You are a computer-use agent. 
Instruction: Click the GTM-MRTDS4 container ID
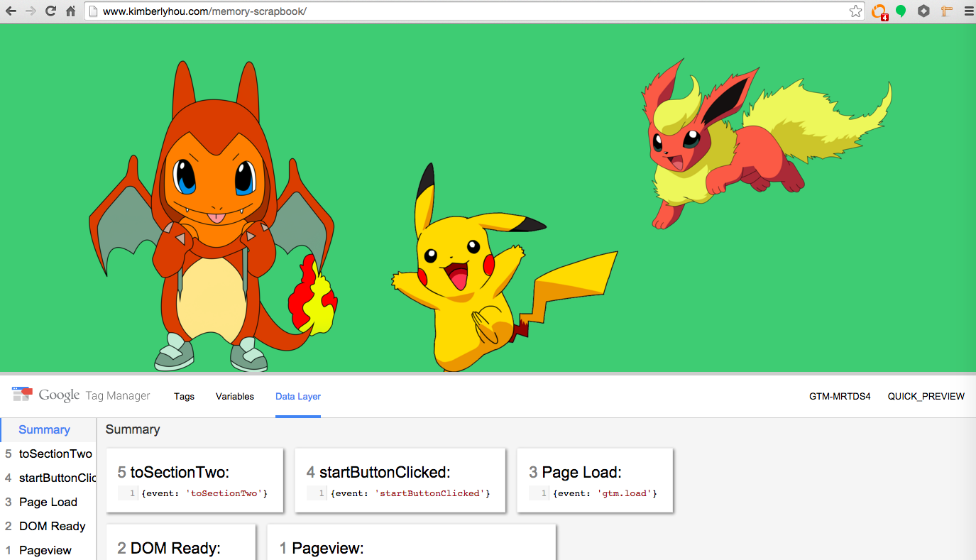tap(840, 396)
